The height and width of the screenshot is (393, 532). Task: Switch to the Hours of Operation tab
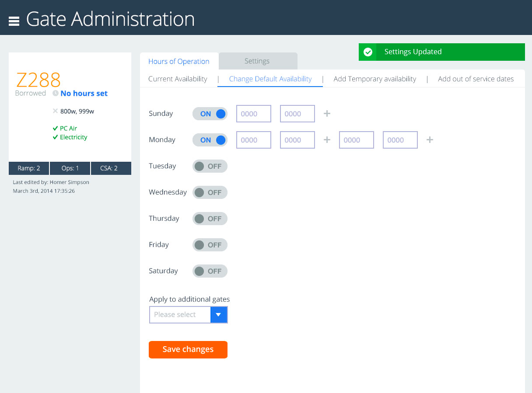click(x=179, y=61)
